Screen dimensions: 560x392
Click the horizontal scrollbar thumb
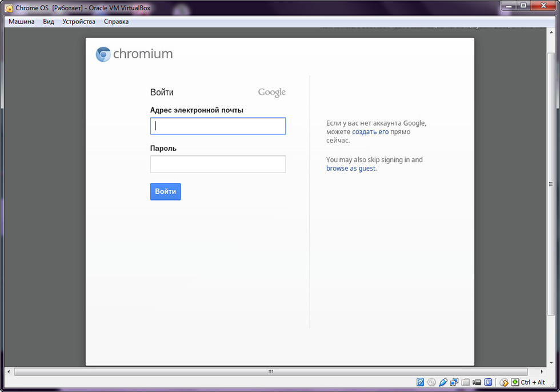(271, 371)
